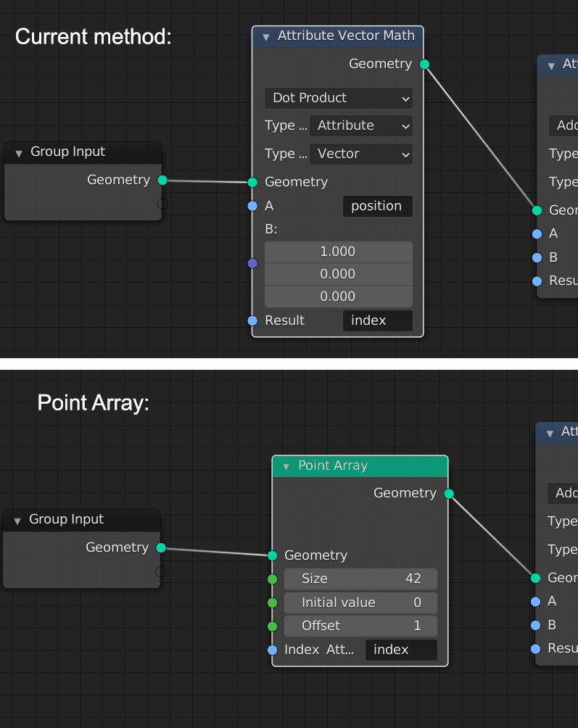The image size is (578, 728).
Task: Click the Size input socket
Action: coord(273,579)
